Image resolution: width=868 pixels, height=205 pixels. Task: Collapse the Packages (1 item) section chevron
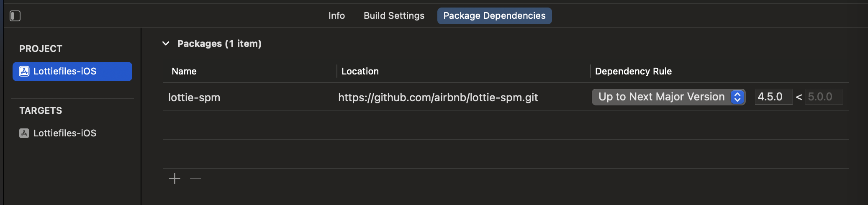click(166, 44)
